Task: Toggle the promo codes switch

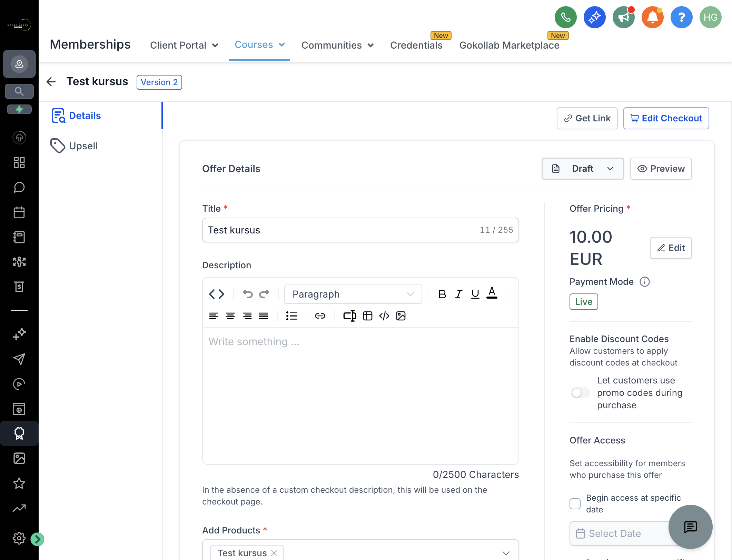Action: tap(580, 393)
